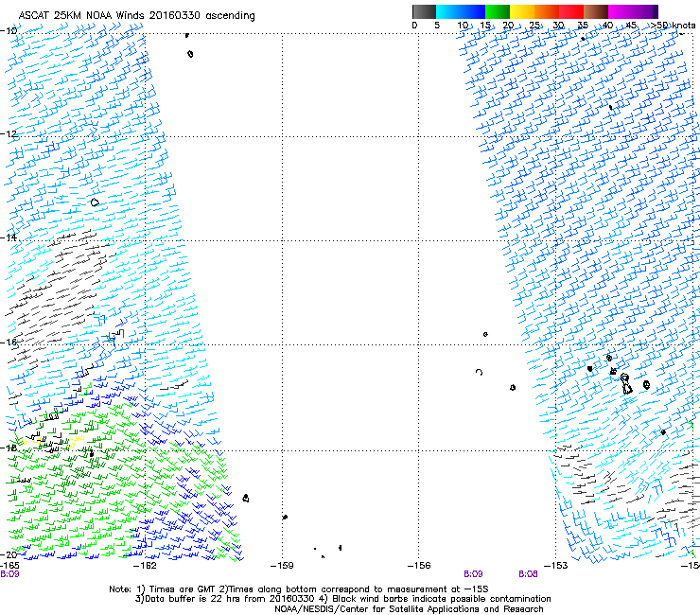Select the '-14' latitude label
The image size is (700, 615).
tap(9, 237)
